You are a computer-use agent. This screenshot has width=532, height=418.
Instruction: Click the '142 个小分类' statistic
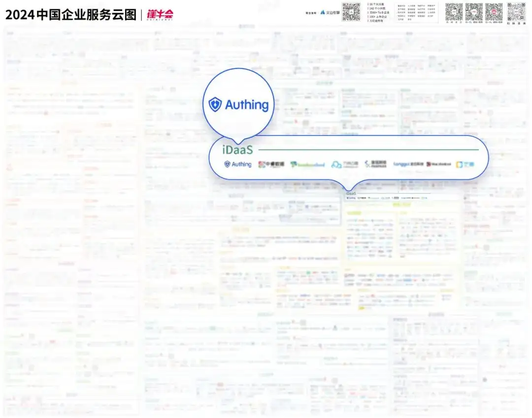coord(377,8)
